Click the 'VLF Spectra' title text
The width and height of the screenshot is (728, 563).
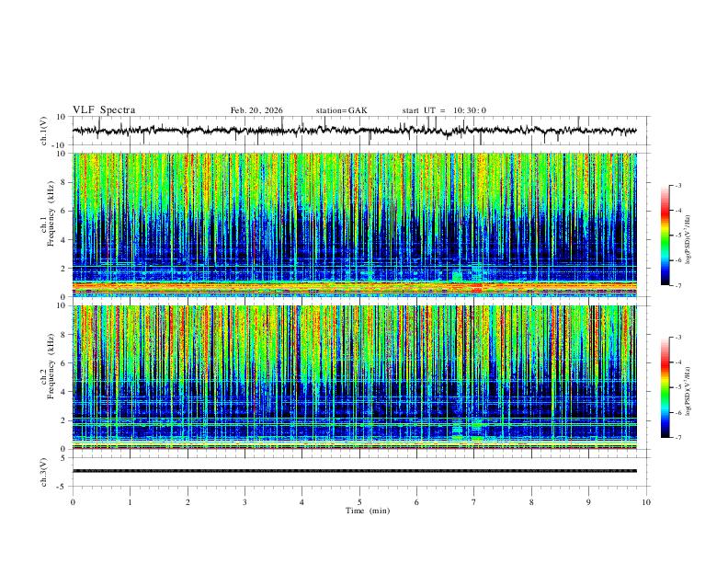click(104, 110)
